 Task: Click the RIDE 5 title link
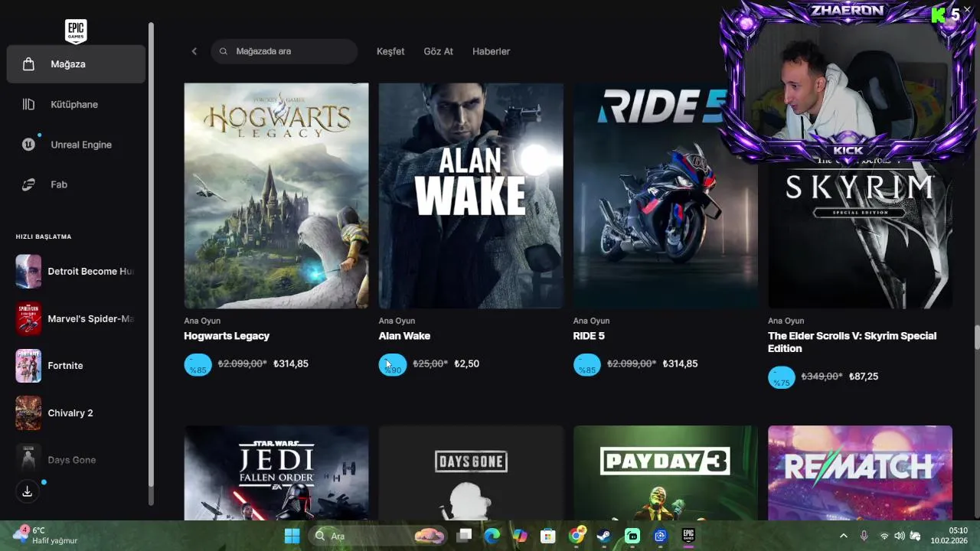pyautogui.click(x=589, y=336)
